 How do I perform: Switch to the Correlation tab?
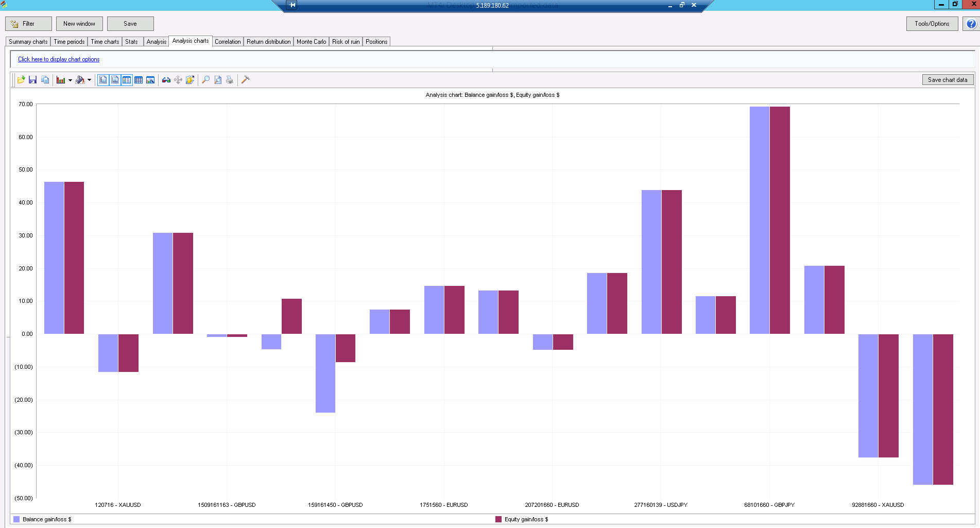(228, 42)
